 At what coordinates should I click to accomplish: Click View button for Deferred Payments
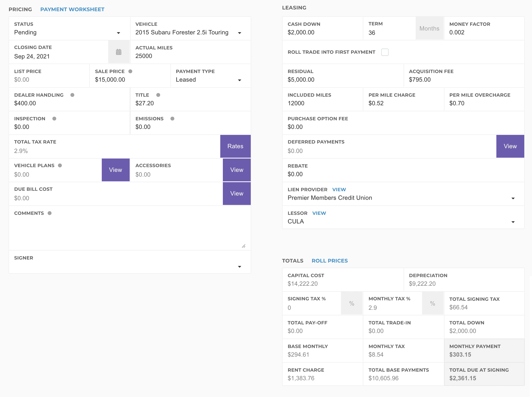pos(510,146)
